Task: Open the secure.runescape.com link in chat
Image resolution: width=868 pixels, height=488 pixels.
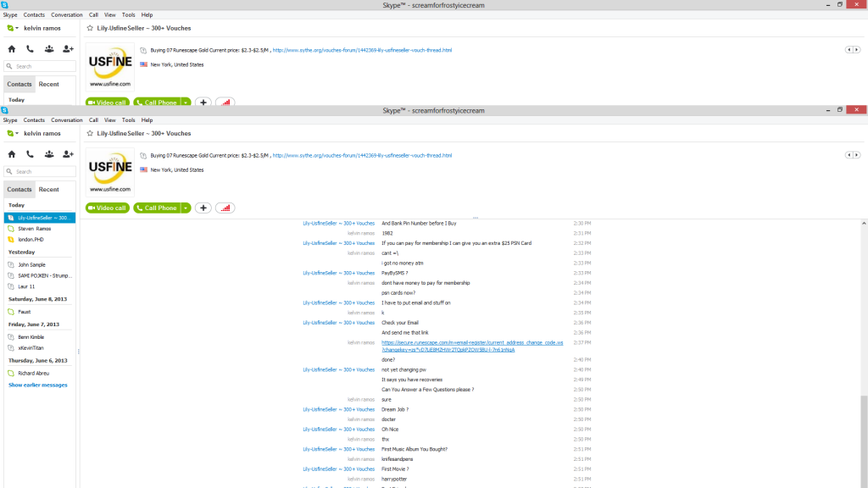Action: tap(472, 347)
